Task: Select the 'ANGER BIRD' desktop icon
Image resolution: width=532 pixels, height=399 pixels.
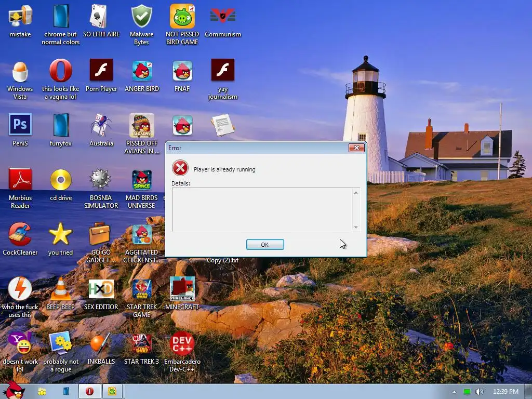Action: (142, 71)
